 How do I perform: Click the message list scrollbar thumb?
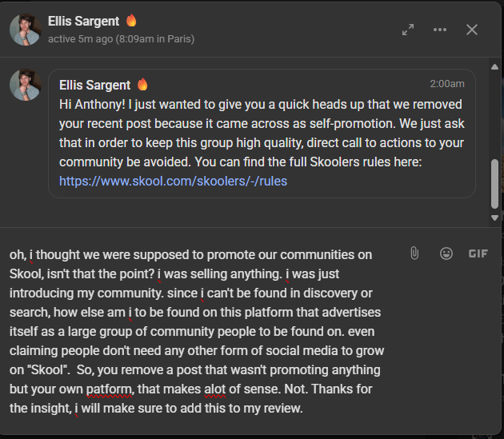[495, 182]
